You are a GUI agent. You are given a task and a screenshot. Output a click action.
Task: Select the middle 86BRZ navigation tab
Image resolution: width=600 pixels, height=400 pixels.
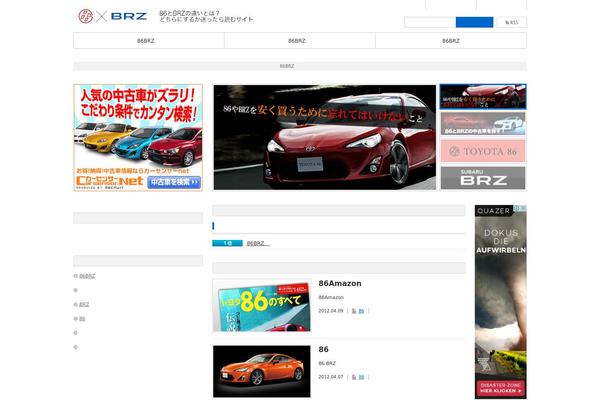300,41
